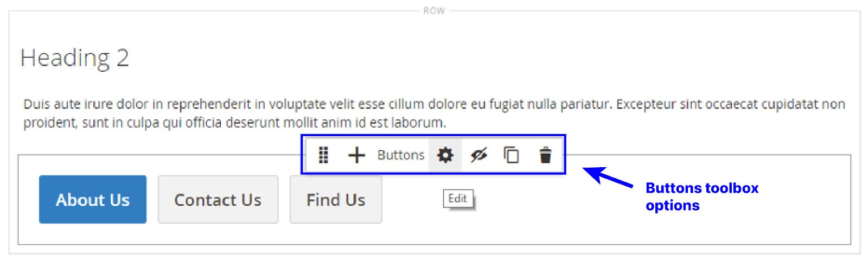Select the Contact Us button
Screen dimensions: 868x259
[x=218, y=199]
